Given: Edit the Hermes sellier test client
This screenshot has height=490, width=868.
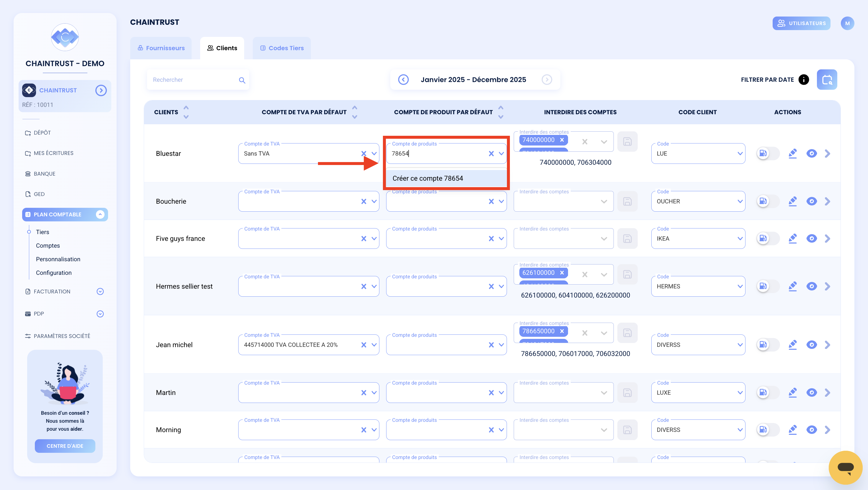Looking at the screenshot, I should [x=792, y=286].
